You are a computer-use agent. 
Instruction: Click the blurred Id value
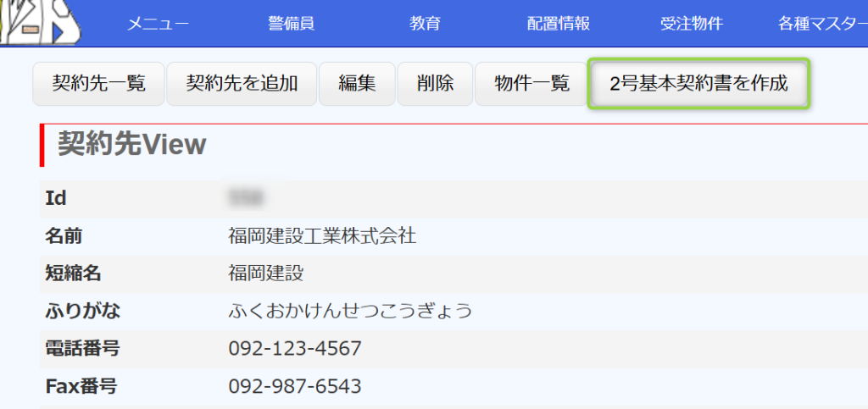247,198
